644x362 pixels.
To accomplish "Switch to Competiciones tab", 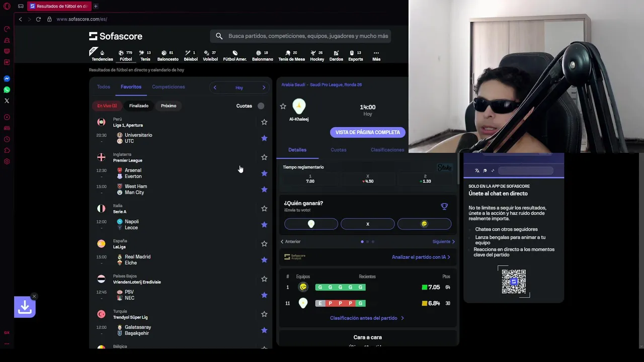I will 169,87.
